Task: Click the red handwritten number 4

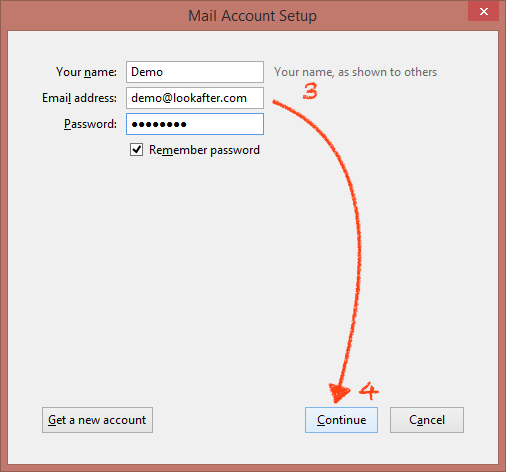Action: [x=369, y=390]
